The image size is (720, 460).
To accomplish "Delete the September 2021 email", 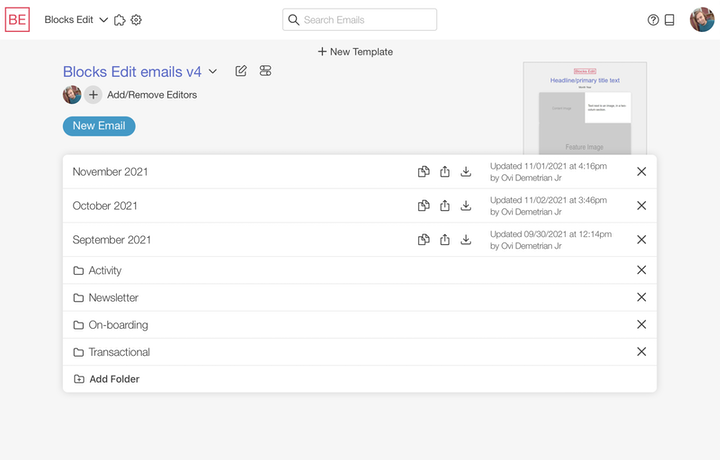I will 641,240.
